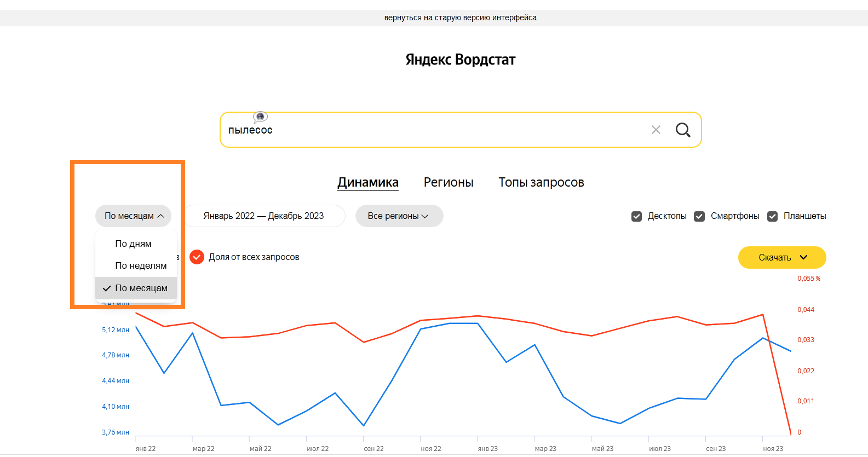Click the 'май 23' x-axis label
The image size is (868, 457).
[x=603, y=449]
